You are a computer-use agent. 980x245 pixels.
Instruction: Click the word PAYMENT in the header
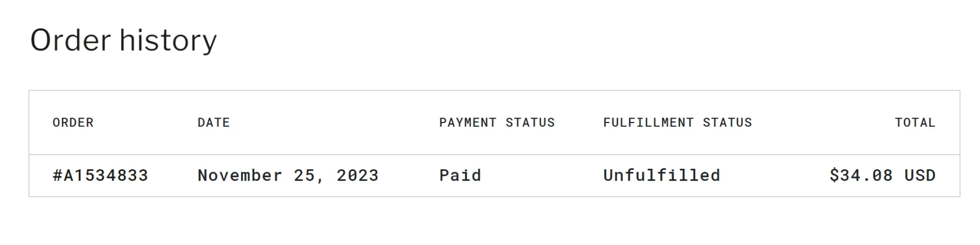(468, 122)
